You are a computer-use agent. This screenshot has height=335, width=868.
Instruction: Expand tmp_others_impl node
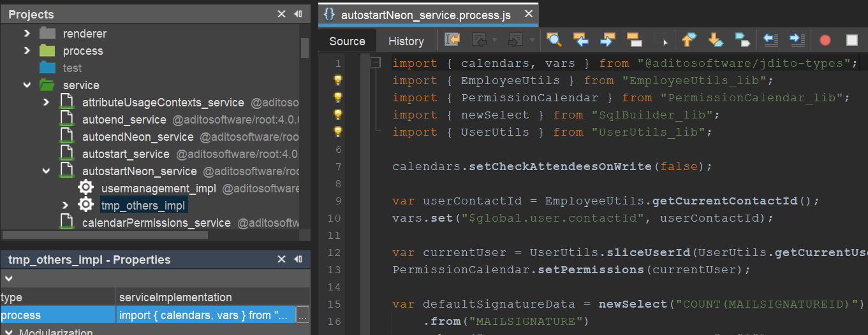(65, 205)
